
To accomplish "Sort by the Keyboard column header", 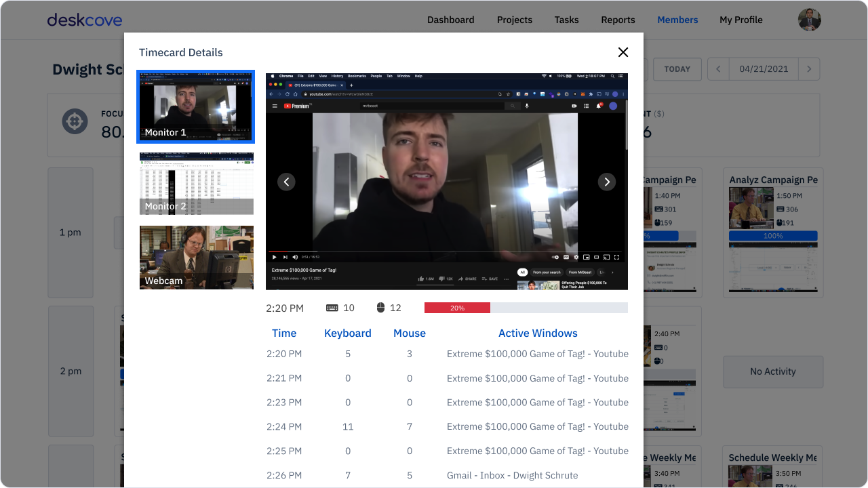I will [348, 333].
